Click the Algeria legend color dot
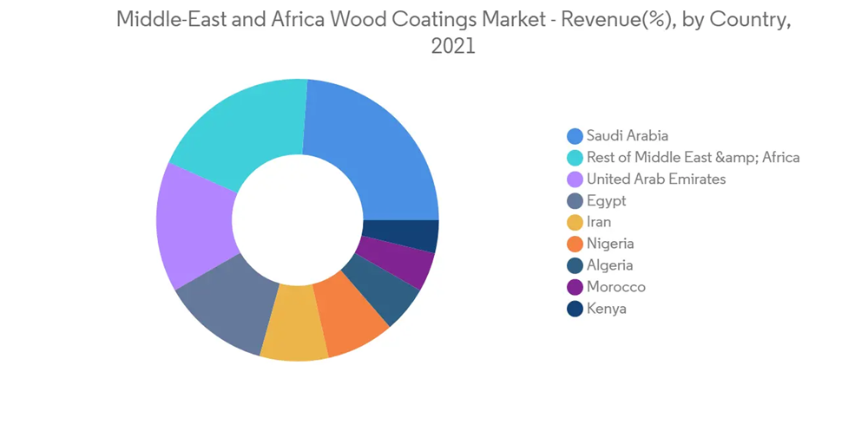The width and height of the screenshot is (868, 437). tap(575, 266)
